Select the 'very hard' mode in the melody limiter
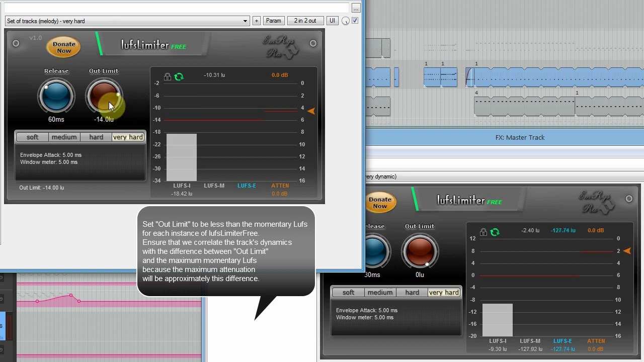The image size is (644, 362). pyautogui.click(x=128, y=137)
